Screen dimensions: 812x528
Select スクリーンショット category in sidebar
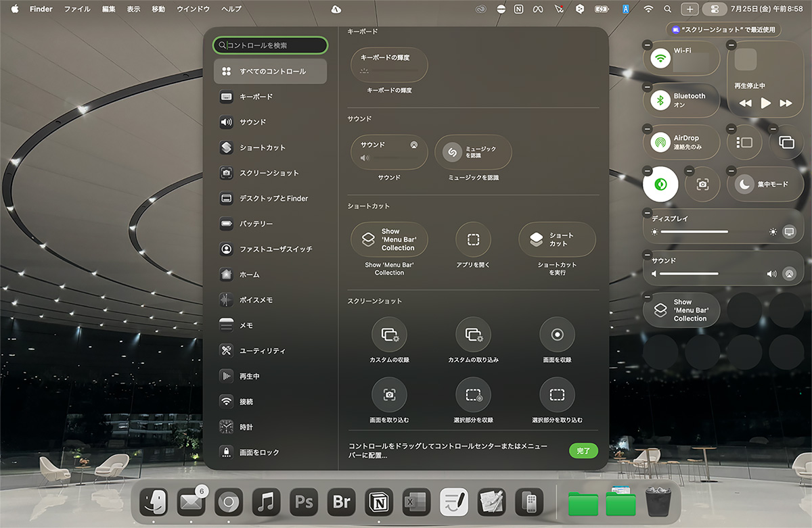point(269,173)
